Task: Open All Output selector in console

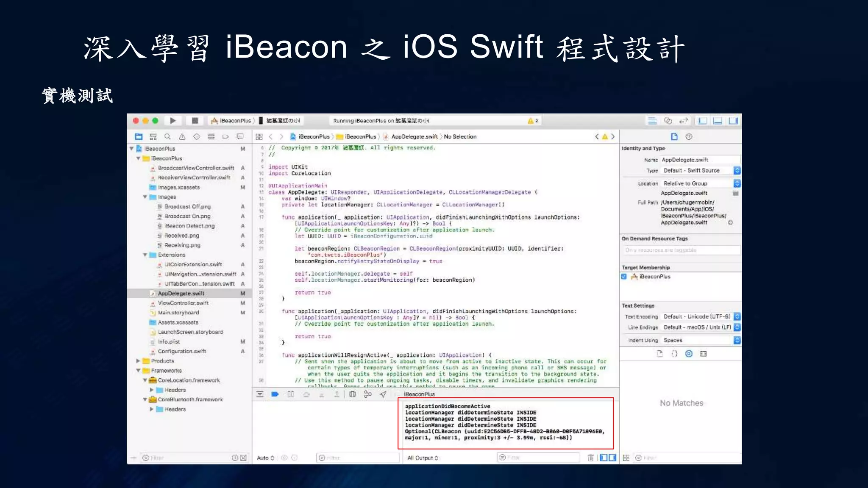Action: pos(423,458)
